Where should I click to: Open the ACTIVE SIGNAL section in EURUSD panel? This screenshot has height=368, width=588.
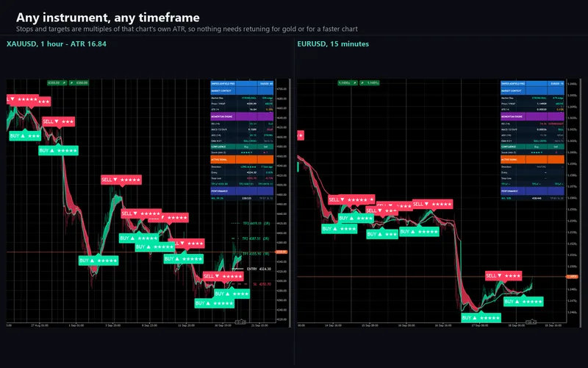(532, 160)
